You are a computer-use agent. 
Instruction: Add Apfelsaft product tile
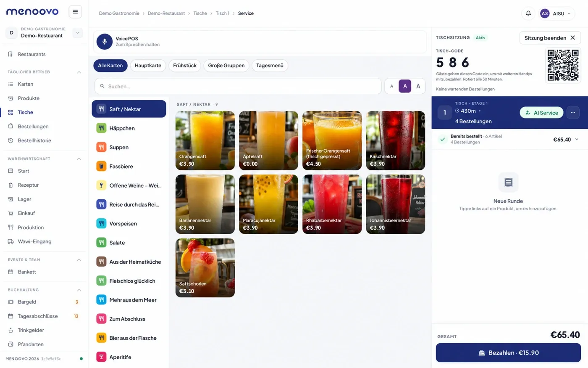[x=268, y=140]
